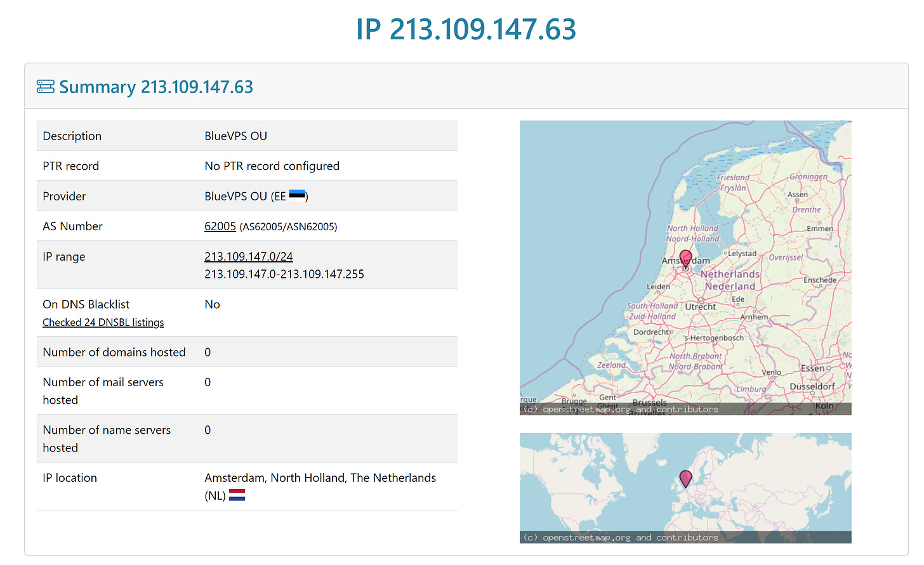Click the (AS62005/ASN62005) text
Image resolution: width=924 pixels, height=565 pixels.
point(288,227)
